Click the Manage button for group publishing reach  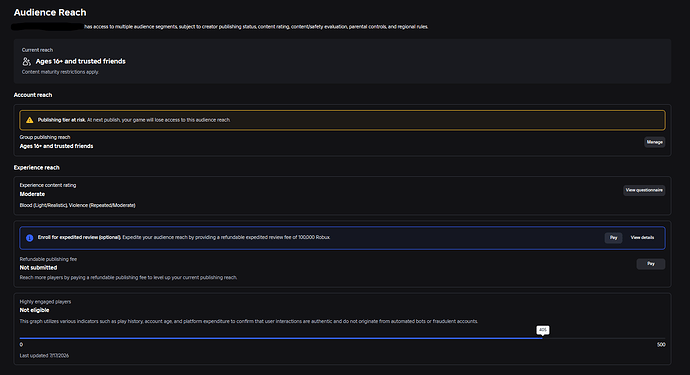click(654, 142)
